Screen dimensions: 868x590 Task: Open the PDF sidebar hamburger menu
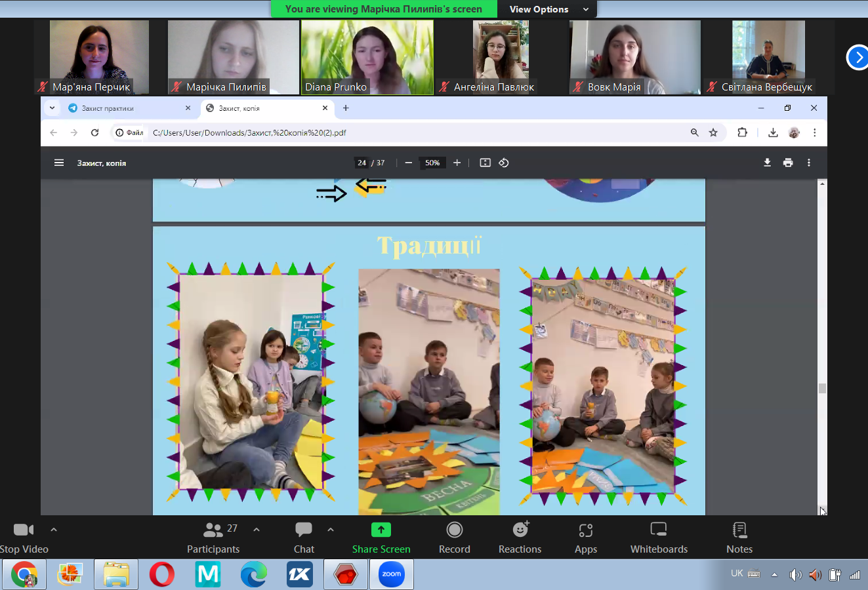tap(59, 163)
